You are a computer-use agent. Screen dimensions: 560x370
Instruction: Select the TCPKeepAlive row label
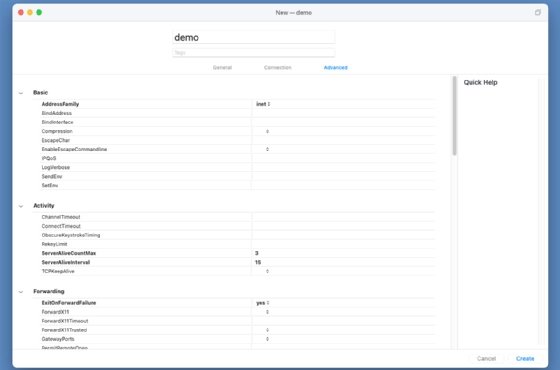[x=58, y=271]
